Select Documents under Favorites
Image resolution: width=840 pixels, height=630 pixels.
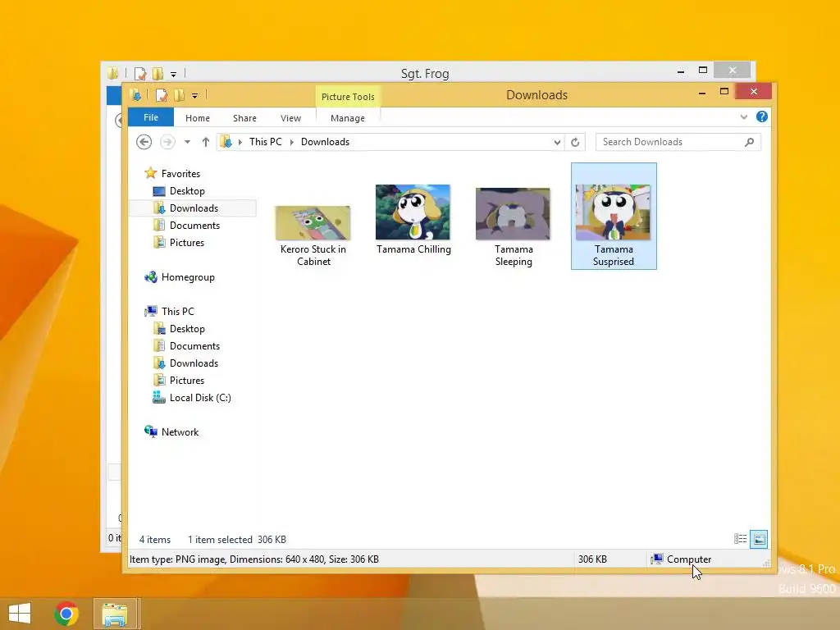click(x=194, y=225)
